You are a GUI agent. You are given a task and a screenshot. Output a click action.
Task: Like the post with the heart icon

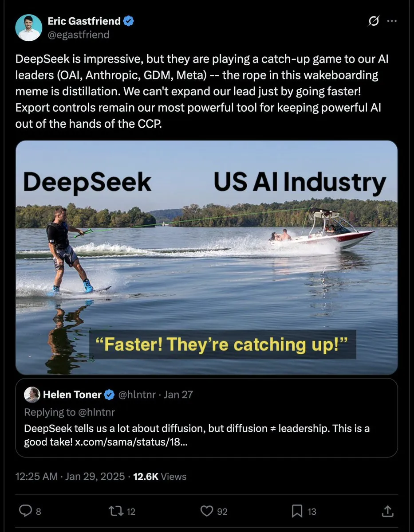(x=207, y=511)
